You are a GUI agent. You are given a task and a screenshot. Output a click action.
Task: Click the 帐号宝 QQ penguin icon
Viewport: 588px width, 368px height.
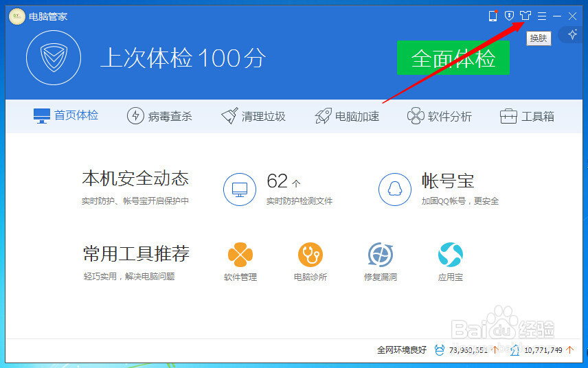coord(394,189)
